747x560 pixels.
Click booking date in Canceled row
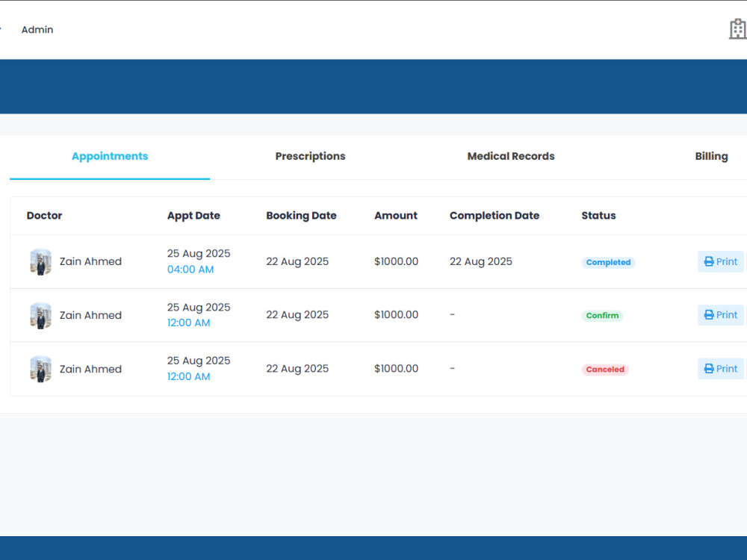click(x=297, y=369)
